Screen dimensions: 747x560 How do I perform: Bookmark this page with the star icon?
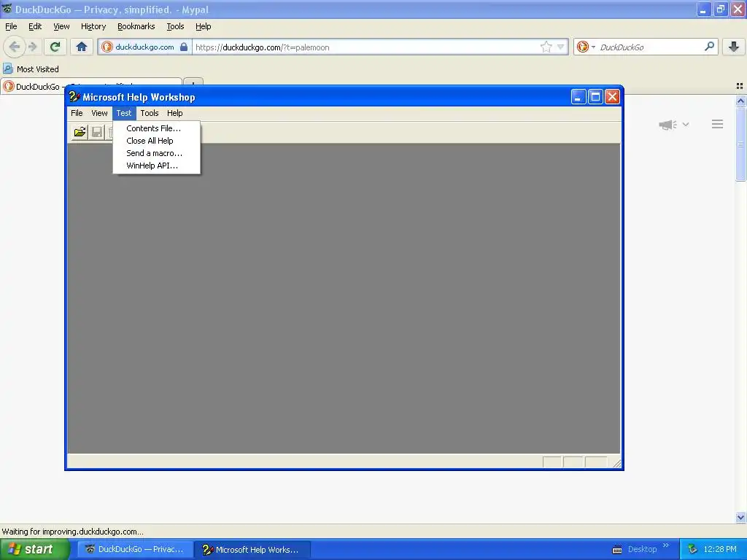546,47
